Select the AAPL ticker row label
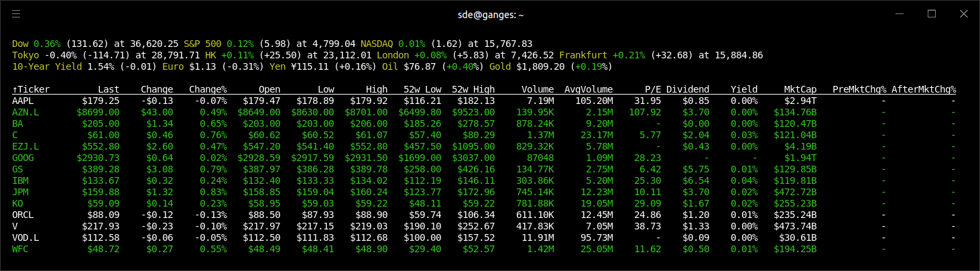The image size is (980, 271). pos(23,100)
